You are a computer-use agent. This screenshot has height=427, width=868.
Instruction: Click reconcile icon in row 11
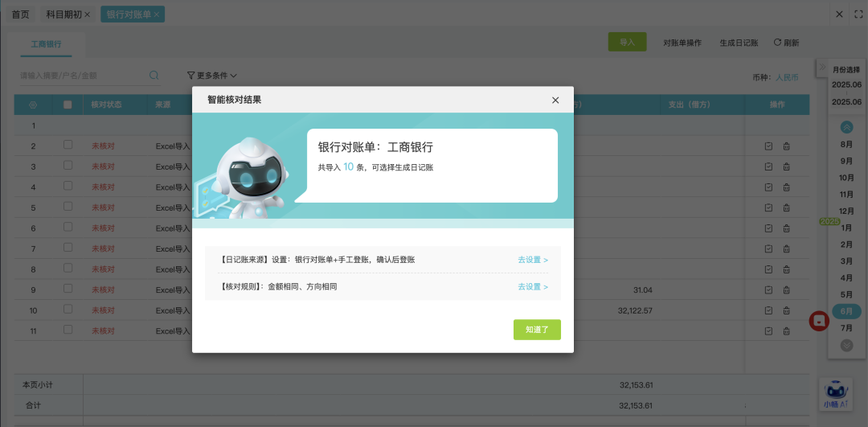768,331
